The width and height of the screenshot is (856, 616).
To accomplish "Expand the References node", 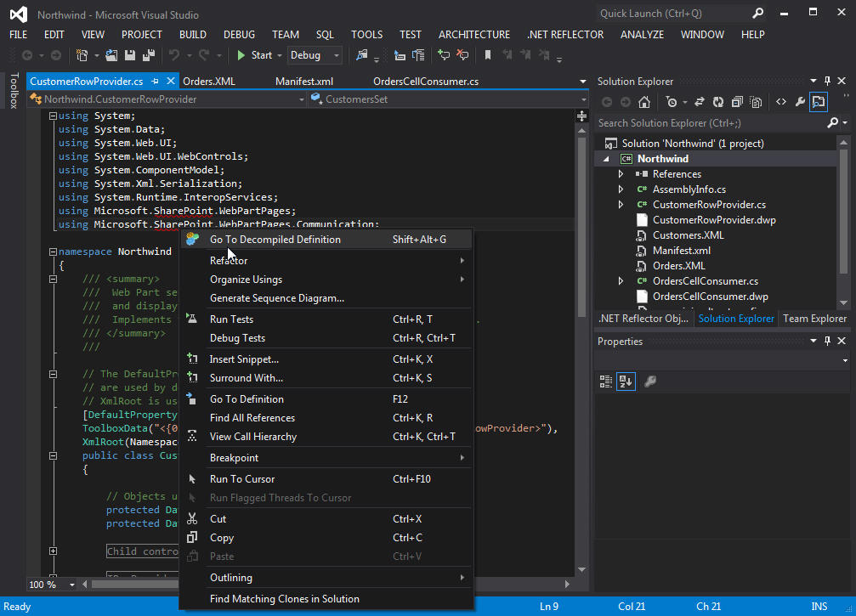I will pos(620,173).
